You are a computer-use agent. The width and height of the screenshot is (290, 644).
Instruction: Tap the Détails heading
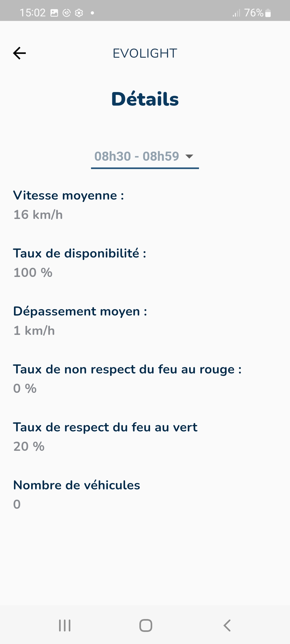click(145, 99)
